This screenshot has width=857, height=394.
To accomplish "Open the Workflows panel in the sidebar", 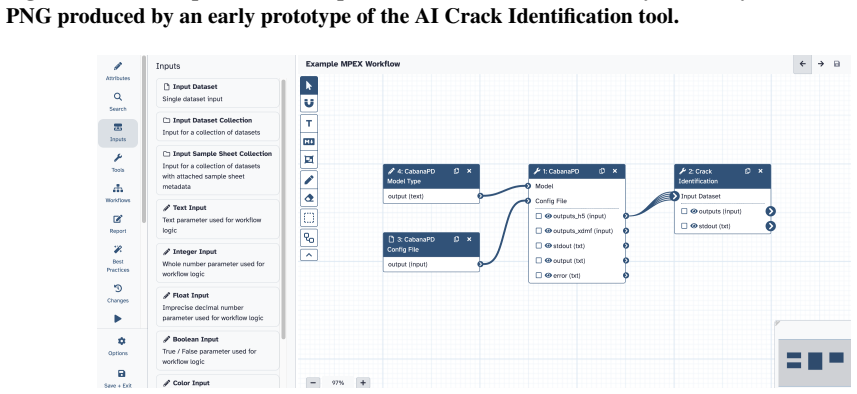I will point(118,193).
